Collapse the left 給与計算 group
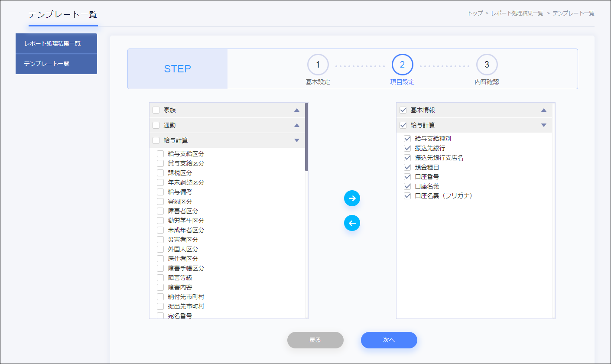 [297, 140]
